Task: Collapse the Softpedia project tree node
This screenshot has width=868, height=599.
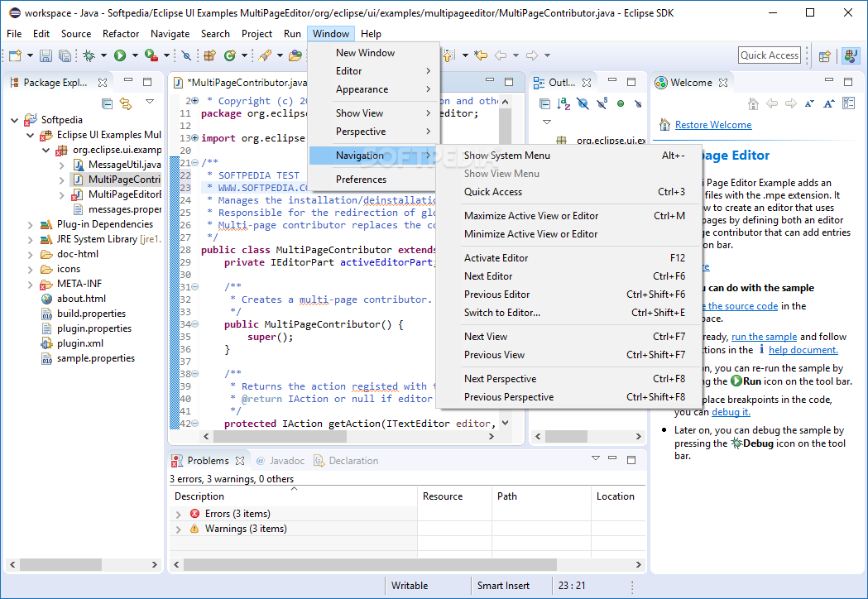Action: (x=15, y=120)
